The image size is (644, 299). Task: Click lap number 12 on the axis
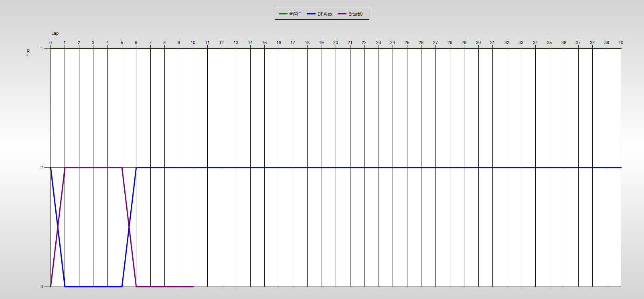coord(221,42)
